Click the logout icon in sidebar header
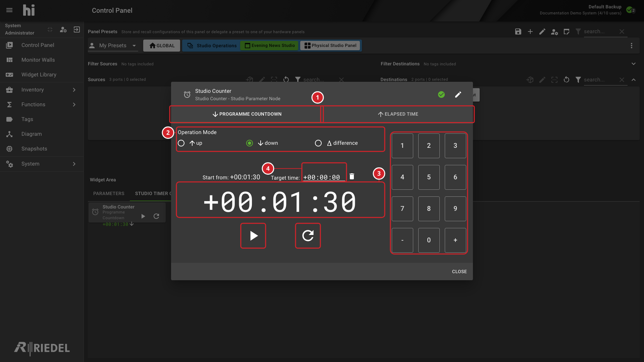 click(77, 29)
